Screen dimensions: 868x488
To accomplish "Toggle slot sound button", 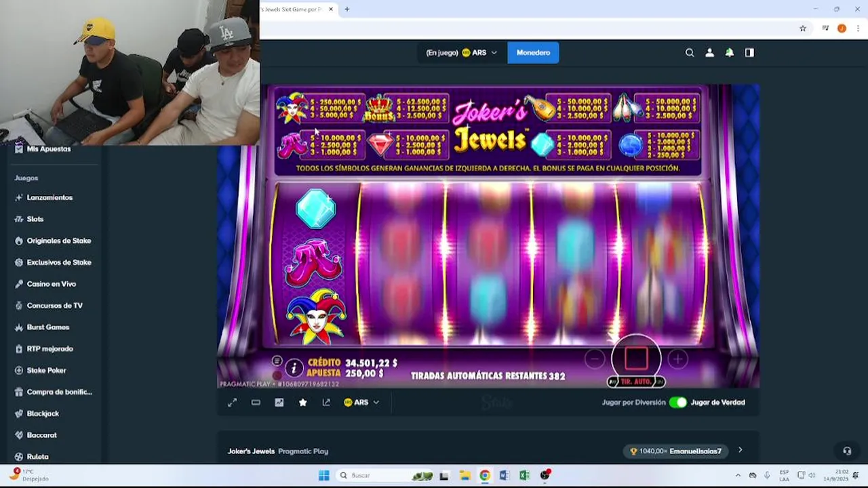I will [x=277, y=375].
